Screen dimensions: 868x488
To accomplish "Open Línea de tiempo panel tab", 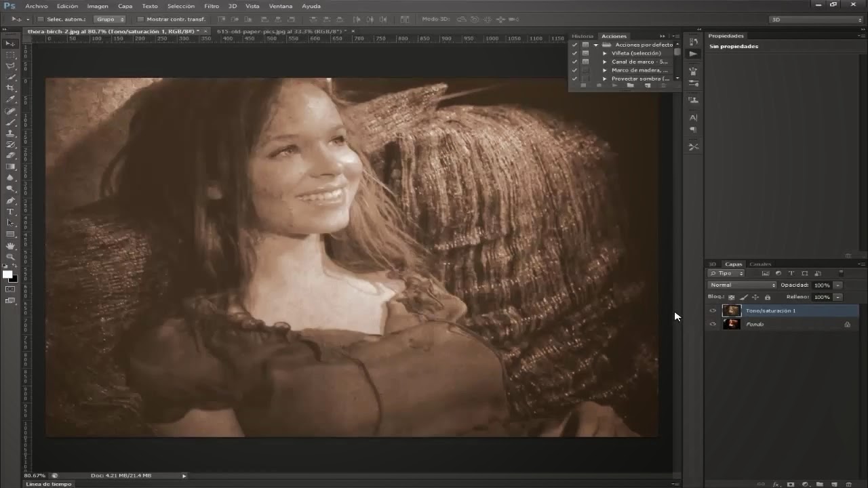I will point(48,484).
